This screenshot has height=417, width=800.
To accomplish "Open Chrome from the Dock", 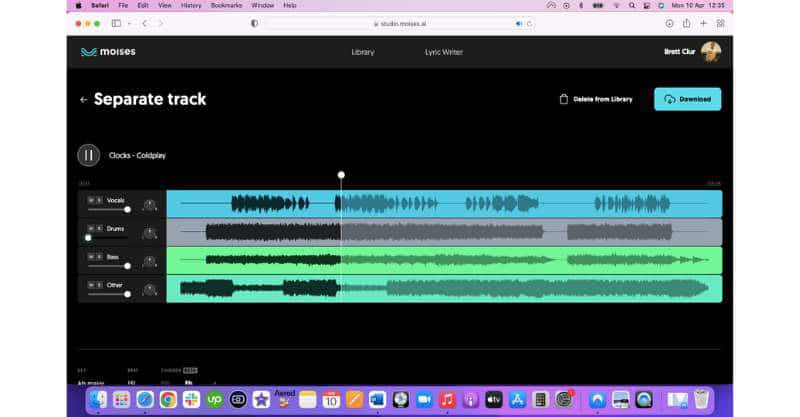I will pos(168,400).
